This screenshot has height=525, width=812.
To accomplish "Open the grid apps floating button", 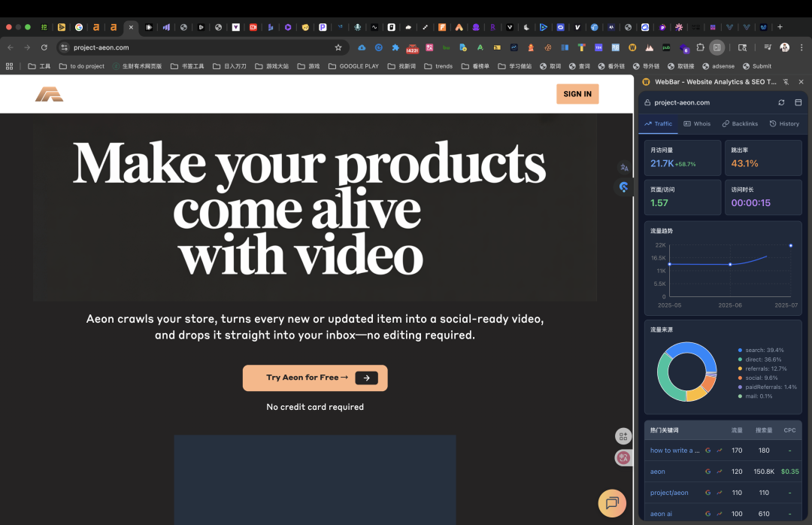I will point(623,436).
